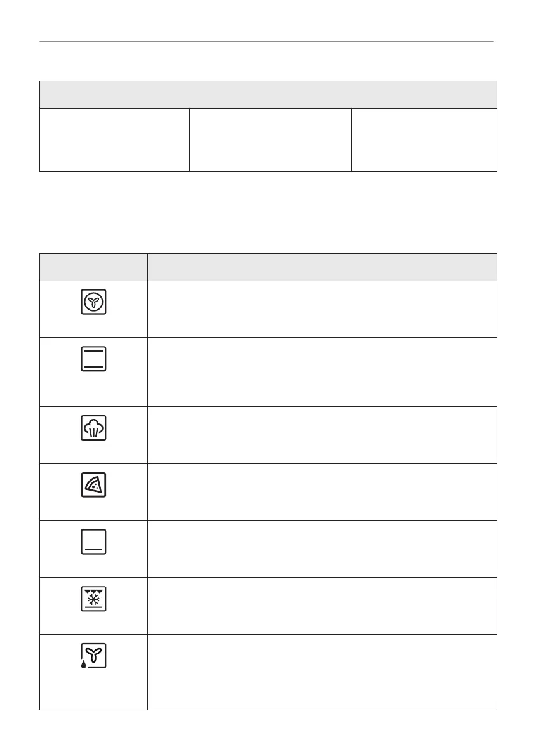533x756 pixels.
Task: Click the steam muffin baking icon
Action: pyautogui.click(x=93, y=428)
